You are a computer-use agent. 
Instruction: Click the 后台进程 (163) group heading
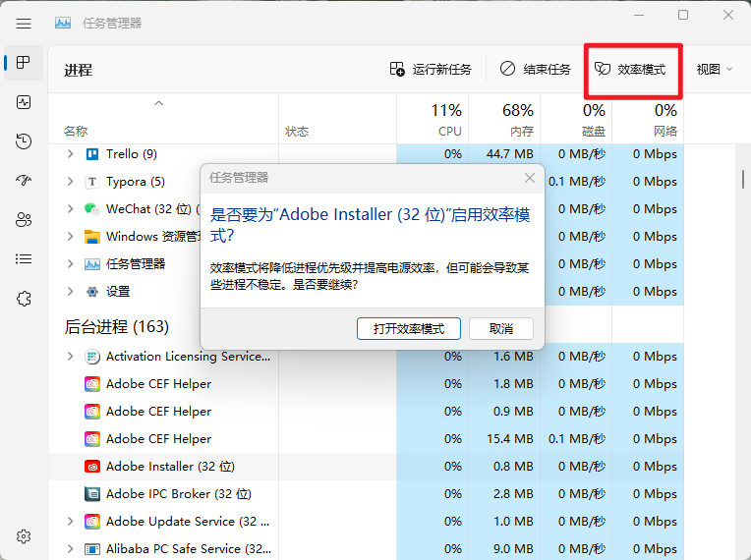pos(116,327)
